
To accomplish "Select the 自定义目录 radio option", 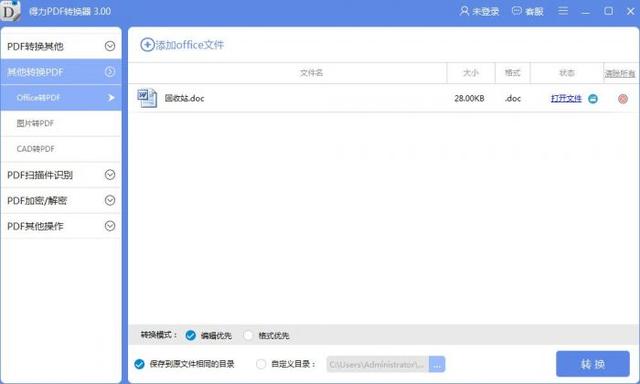I will click(x=261, y=364).
